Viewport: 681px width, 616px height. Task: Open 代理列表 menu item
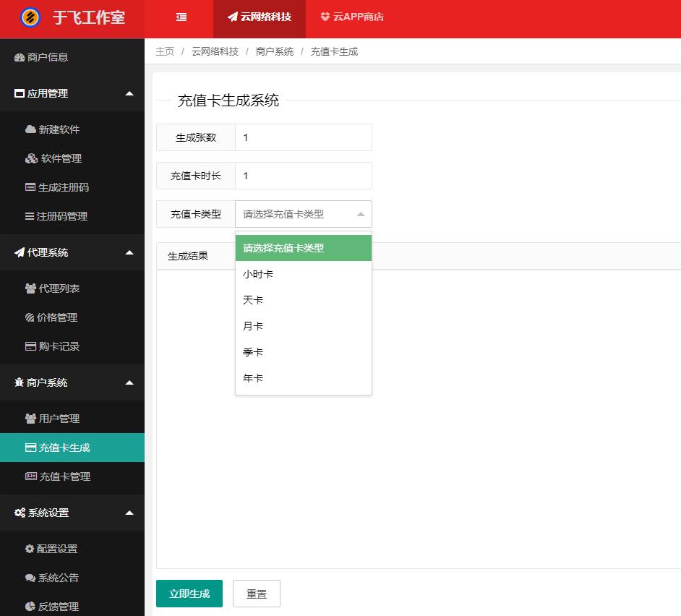pos(72,288)
